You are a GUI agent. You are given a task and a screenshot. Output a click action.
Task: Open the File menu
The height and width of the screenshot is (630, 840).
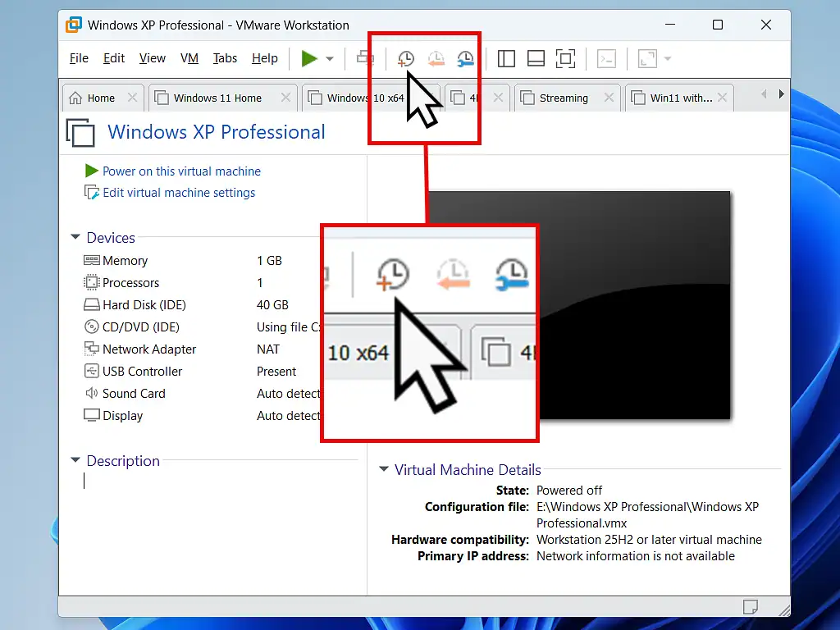(x=79, y=58)
